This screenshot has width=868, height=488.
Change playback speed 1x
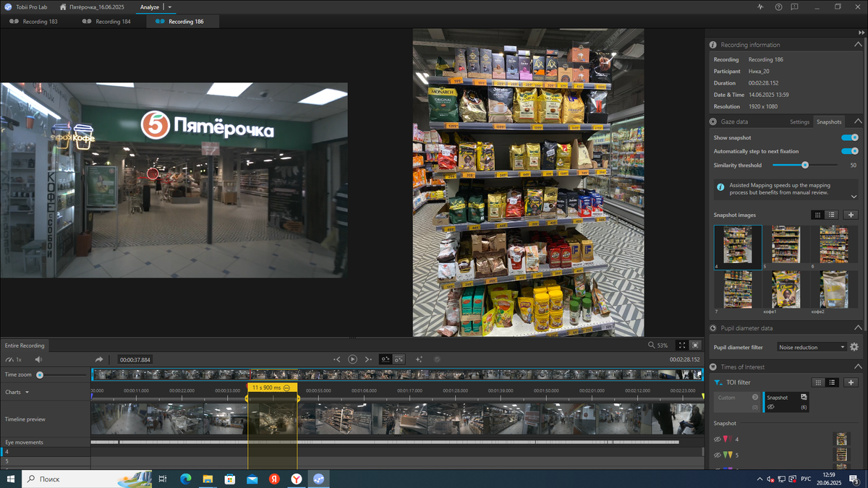[13, 359]
